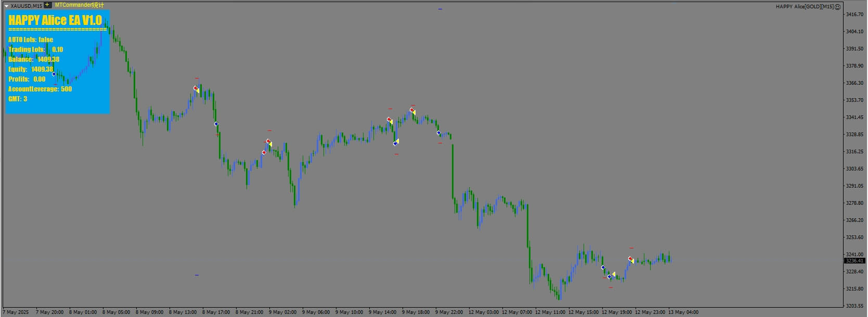
Task: Click the smiley face expert advisor icon
Action: click(x=837, y=7)
